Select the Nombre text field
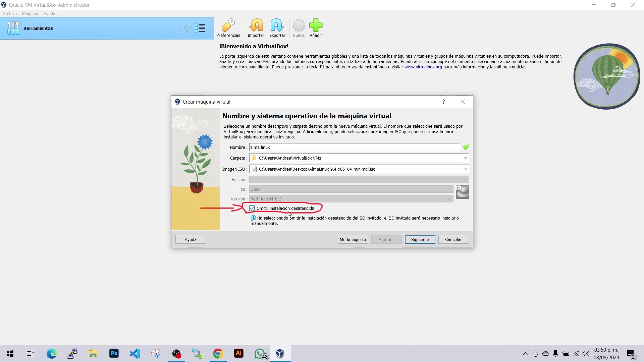Viewport: 644px width, 362px height. pyautogui.click(x=354, y=147)
